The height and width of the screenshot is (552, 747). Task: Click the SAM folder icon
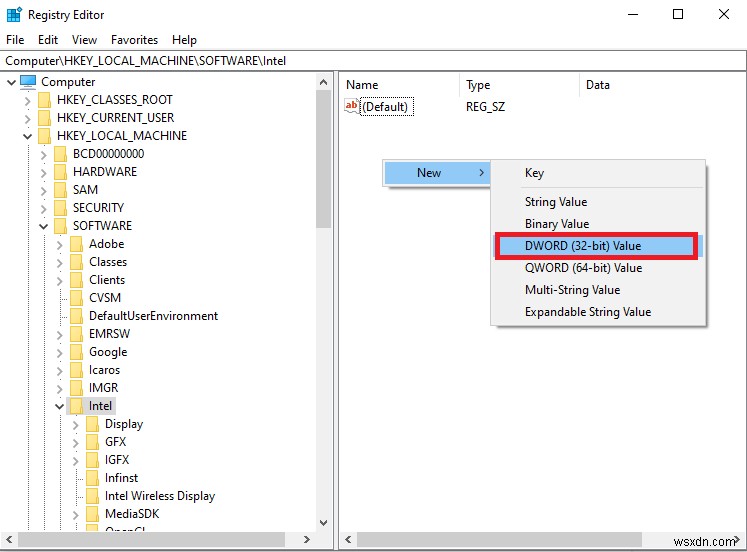pyautogui.click(x=61, y=190)
